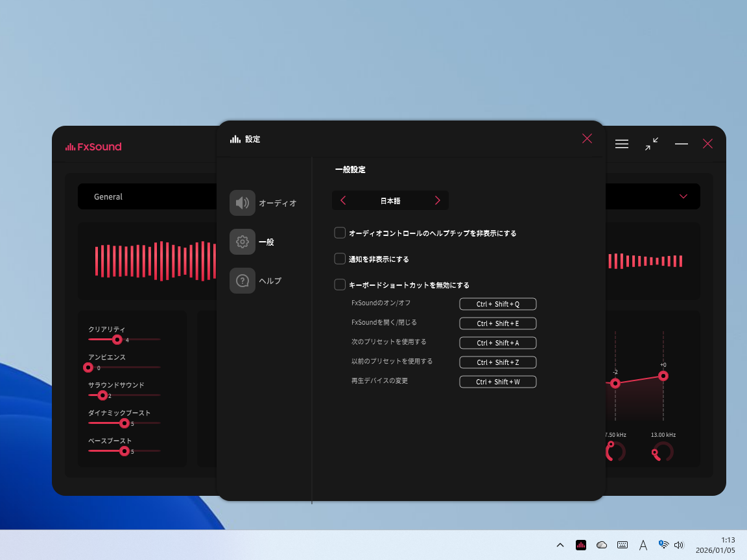747x560 pixels.
Task: Select the オーディオ settings tab label
Action: [x=278, y=203]
